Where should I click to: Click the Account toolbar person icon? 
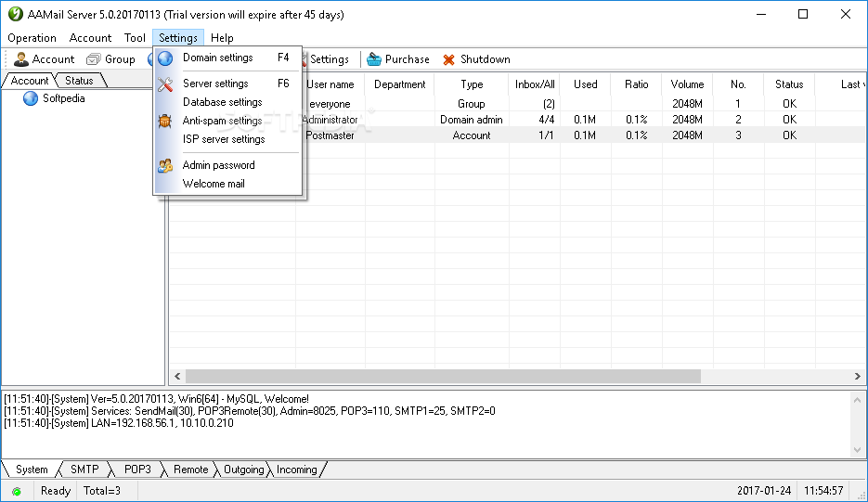pos(21,59)
